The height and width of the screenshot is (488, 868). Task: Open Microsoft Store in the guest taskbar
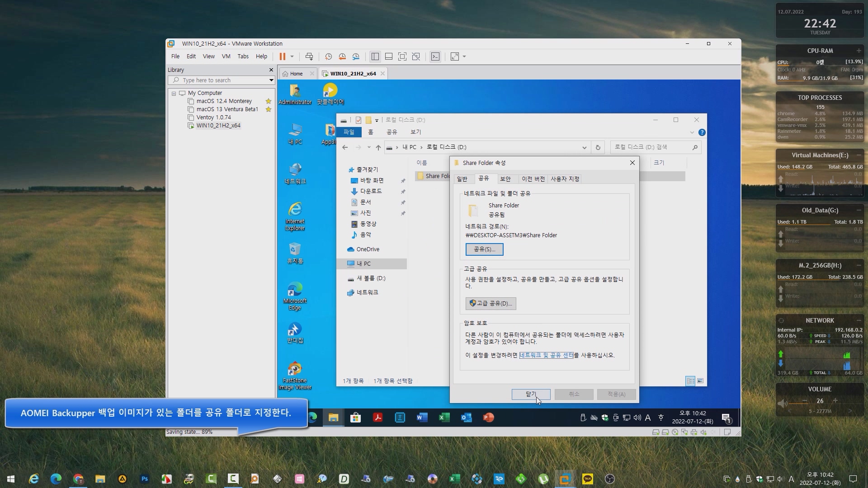[x=356, y=418]
